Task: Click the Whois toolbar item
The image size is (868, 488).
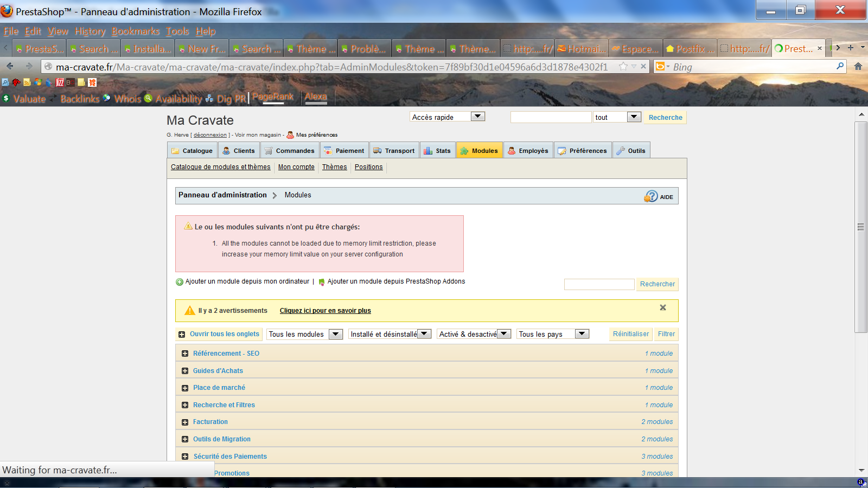Action: tap(122, 99)
